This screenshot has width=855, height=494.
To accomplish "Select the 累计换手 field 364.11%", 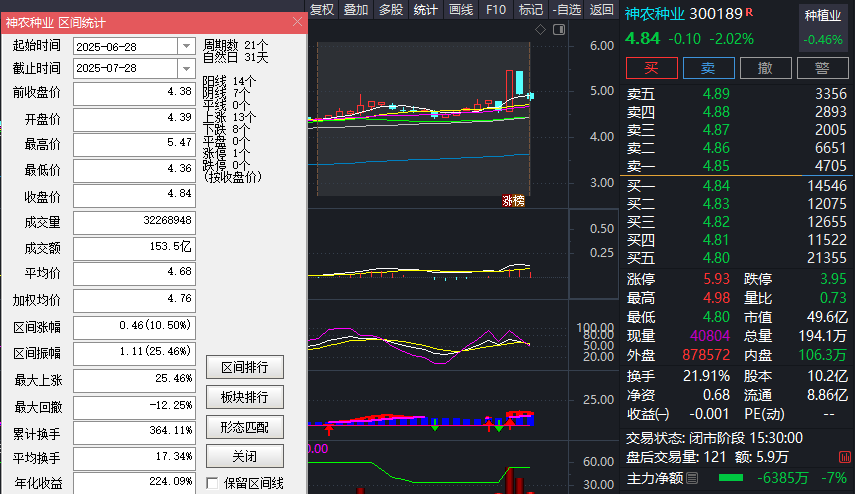I will point(134,432).
